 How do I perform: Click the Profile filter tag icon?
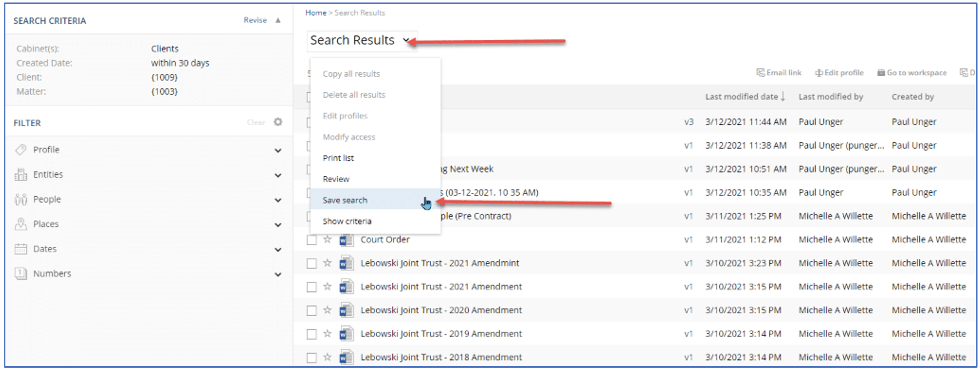(x=21, y=150)
